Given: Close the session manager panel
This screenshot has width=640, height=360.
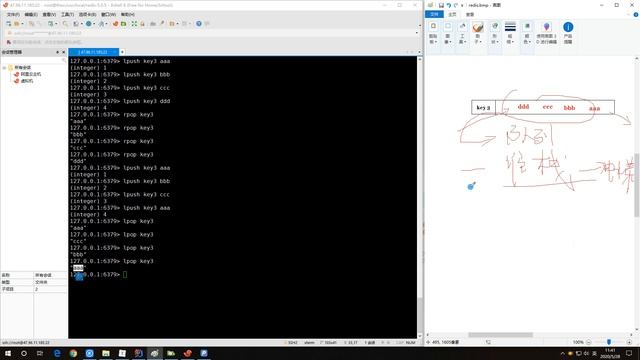Looking at the screenshot, I should (63, 52).
